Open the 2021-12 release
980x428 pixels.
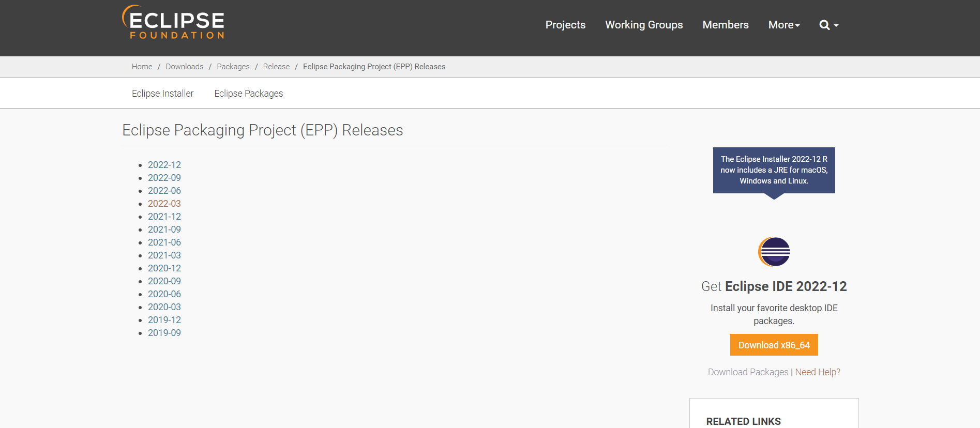pyautogui.click(x=164, y=217)
